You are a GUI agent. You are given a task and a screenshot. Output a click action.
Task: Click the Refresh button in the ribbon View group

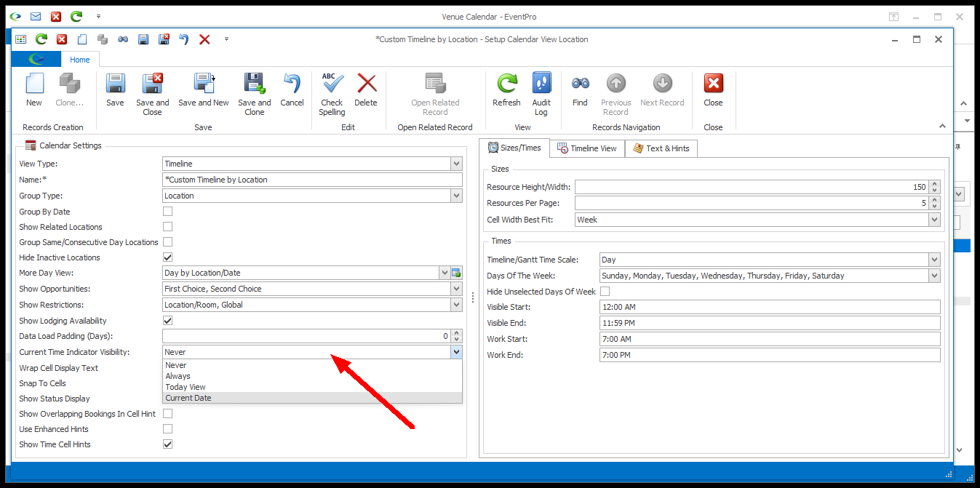click(x=506, y=90)
